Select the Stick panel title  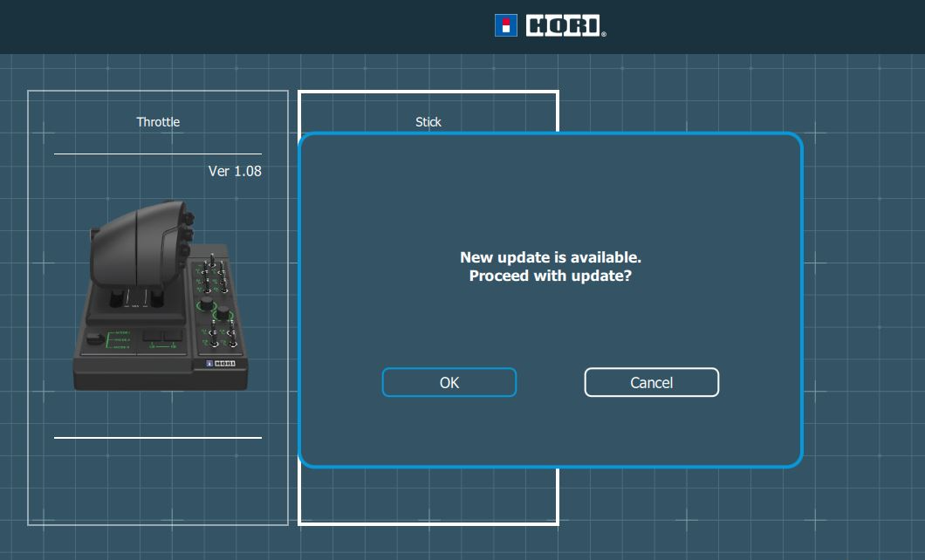pyautogui.click(x=428, y=122)
